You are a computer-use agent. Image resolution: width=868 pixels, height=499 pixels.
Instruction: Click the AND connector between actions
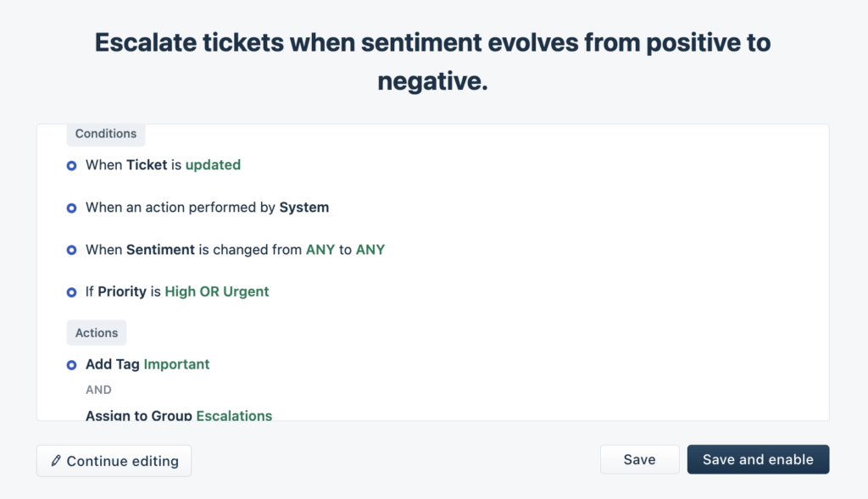98,390
